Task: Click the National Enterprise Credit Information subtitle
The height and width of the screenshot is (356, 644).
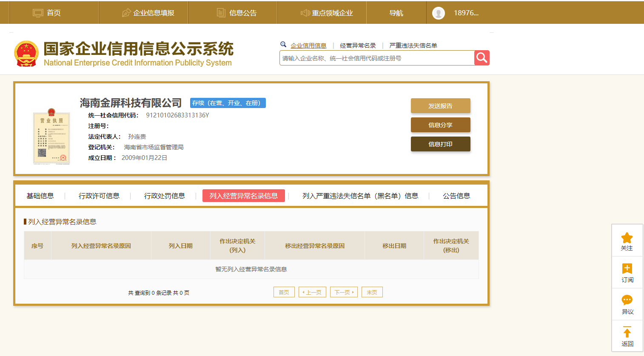Action: coord(138,63)
